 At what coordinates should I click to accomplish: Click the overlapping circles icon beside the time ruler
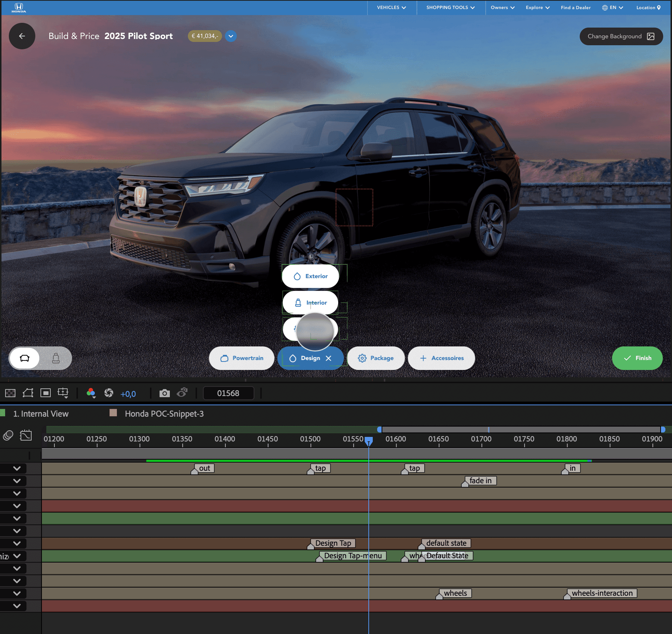[x=8, y=435]
